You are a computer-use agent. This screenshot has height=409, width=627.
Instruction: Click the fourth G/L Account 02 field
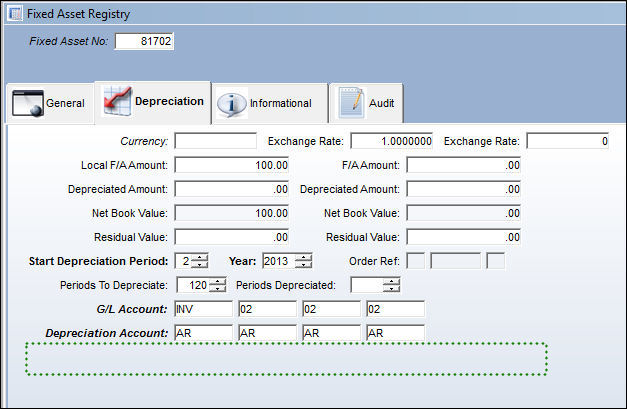[x=395, y=309]
